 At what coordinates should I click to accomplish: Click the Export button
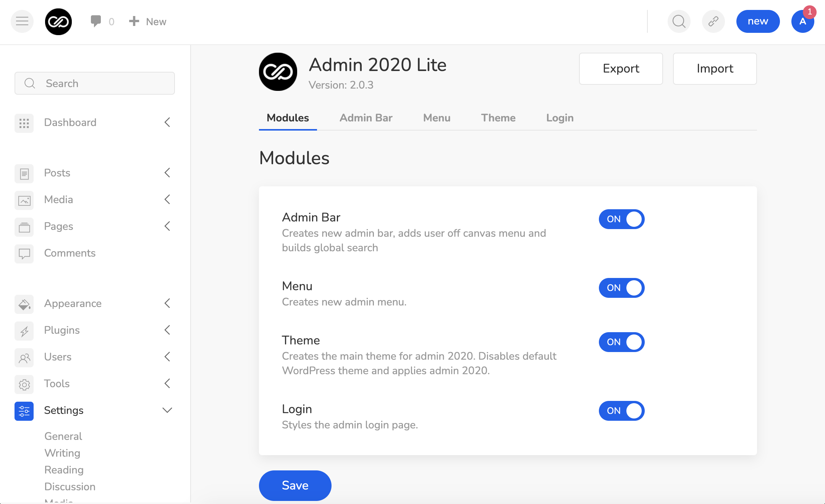coord(621,69)
